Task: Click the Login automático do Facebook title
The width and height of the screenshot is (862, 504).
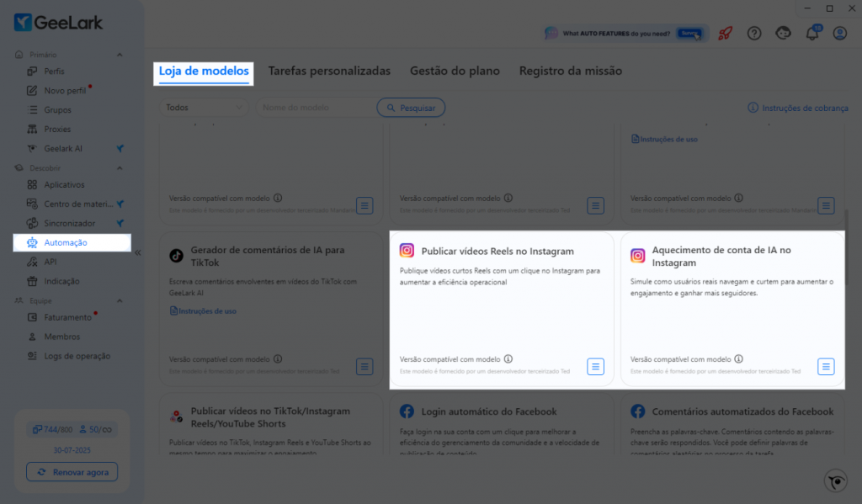Action: 489,411
